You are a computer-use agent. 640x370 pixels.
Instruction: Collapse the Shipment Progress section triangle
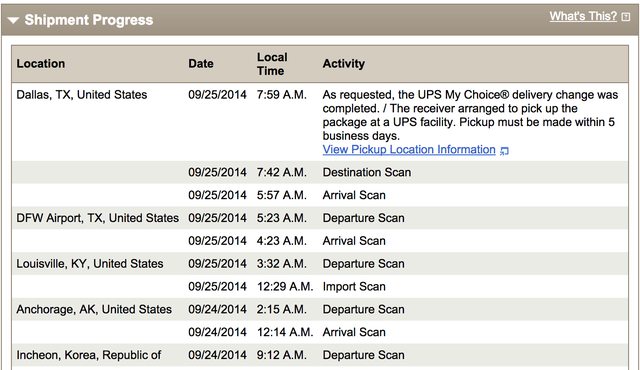coord(13,20)
